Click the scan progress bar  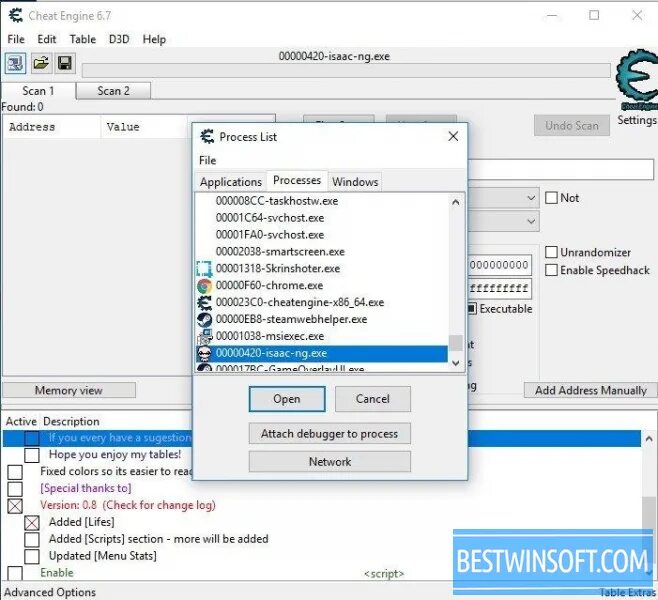point(346,70)
